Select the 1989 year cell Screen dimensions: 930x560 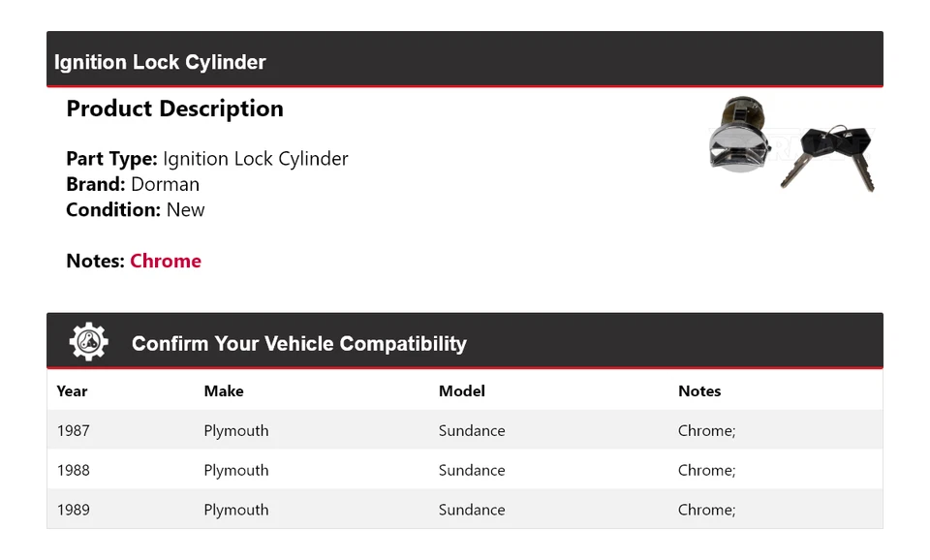click(74, 511)
